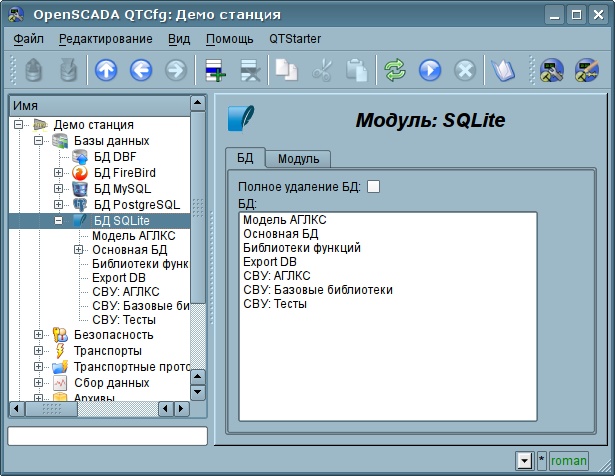Expand the 'БД PostgreSQL' tree node
Image resolution: width=615 pixels, height=476 pixels.
58,205
